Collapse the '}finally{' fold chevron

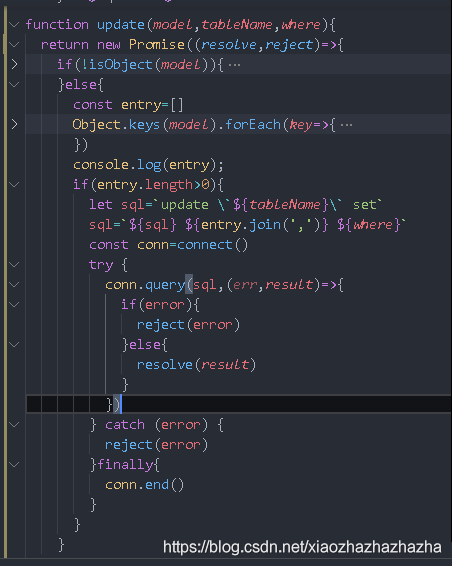click(14, 465)
